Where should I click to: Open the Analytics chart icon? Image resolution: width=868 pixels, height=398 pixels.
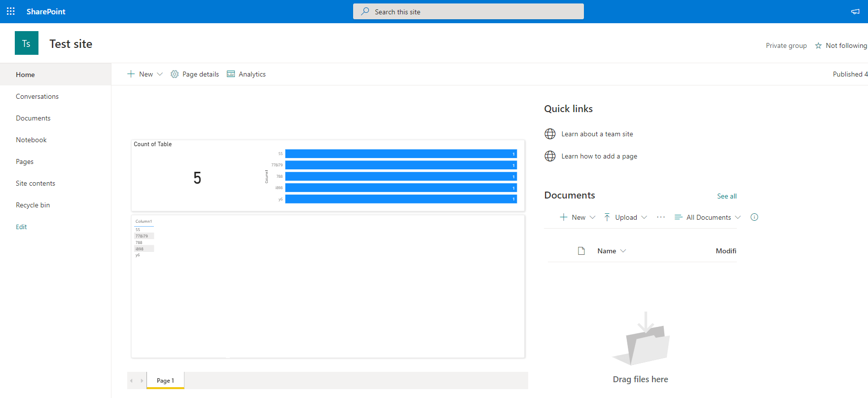pos(231,74)
